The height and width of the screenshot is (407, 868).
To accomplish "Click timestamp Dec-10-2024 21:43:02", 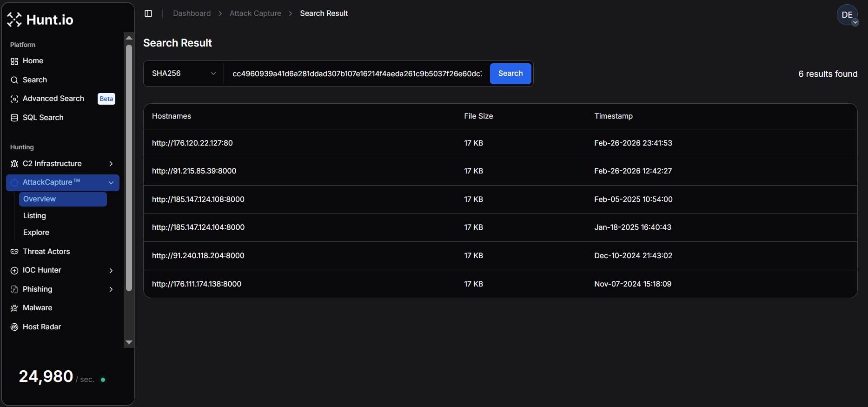I will (633, 256).
